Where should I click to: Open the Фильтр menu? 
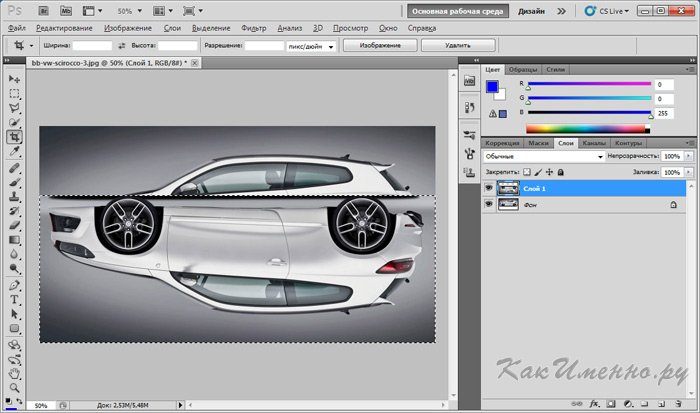pos(254,28)
